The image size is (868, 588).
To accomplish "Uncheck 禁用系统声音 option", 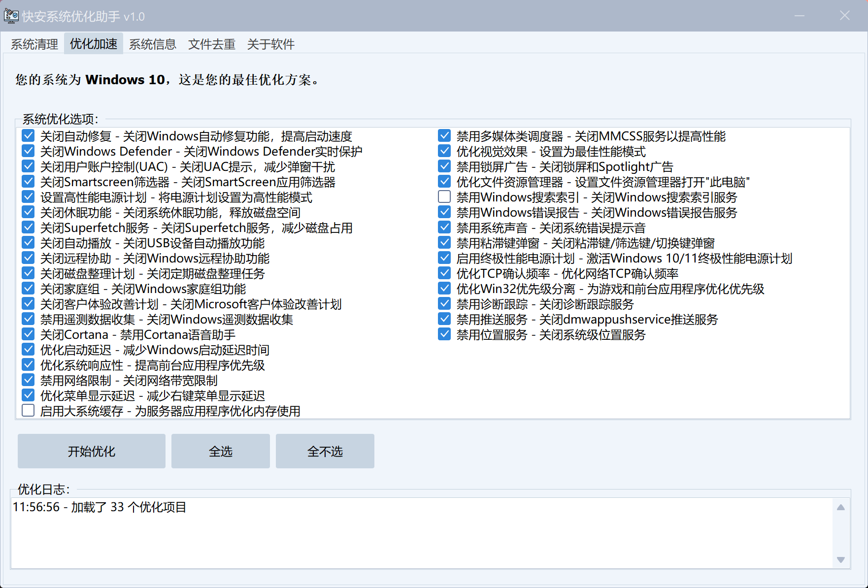I will (x=444, y=228).
